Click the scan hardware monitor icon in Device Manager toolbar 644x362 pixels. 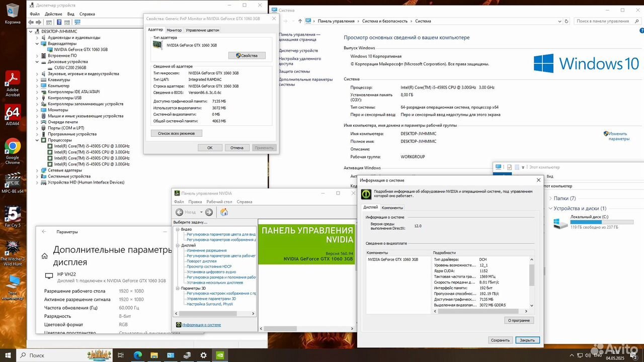pos(77,22)
